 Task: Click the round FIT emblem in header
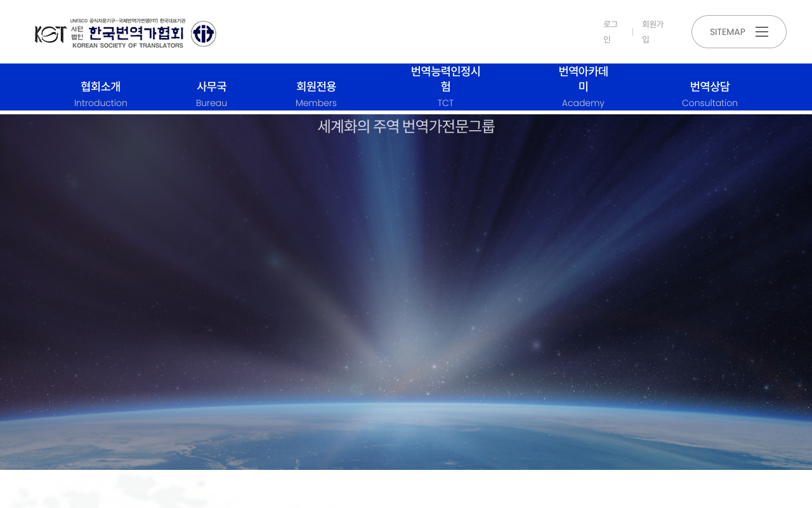[x=204, y=34]
